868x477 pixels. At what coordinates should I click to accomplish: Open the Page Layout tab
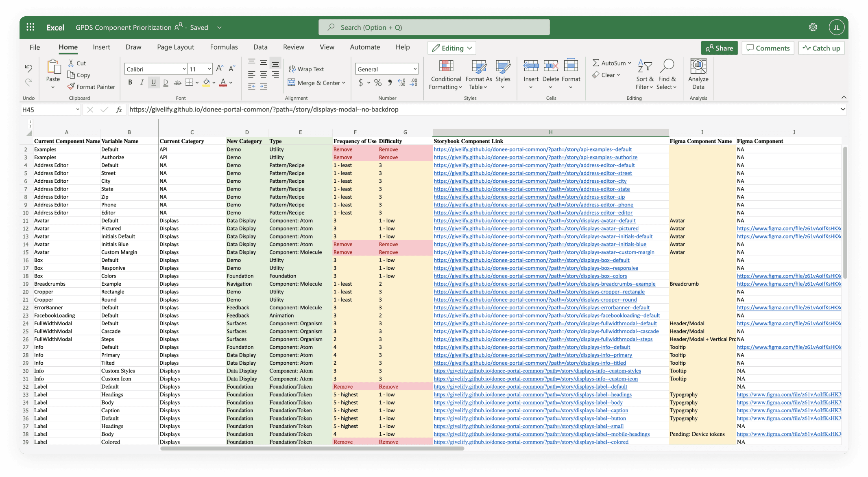(175, 47)
